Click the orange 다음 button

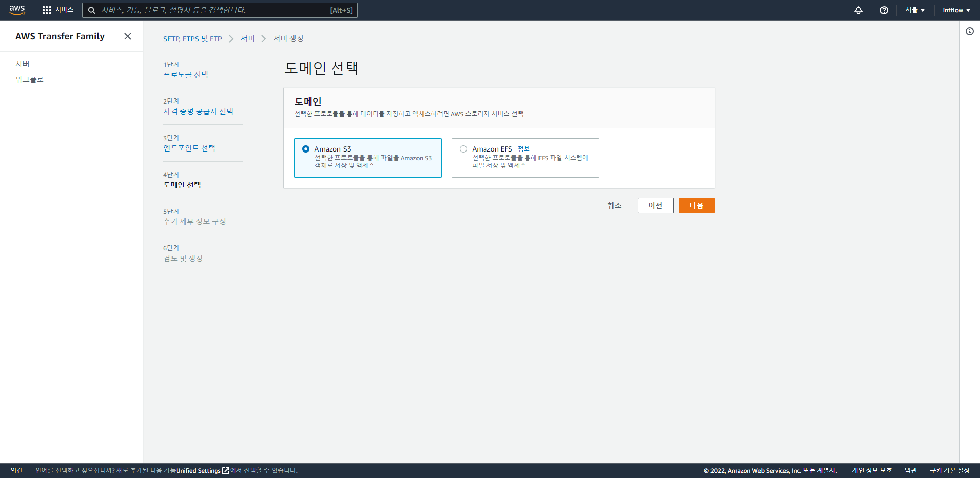[x=697, y=206]
